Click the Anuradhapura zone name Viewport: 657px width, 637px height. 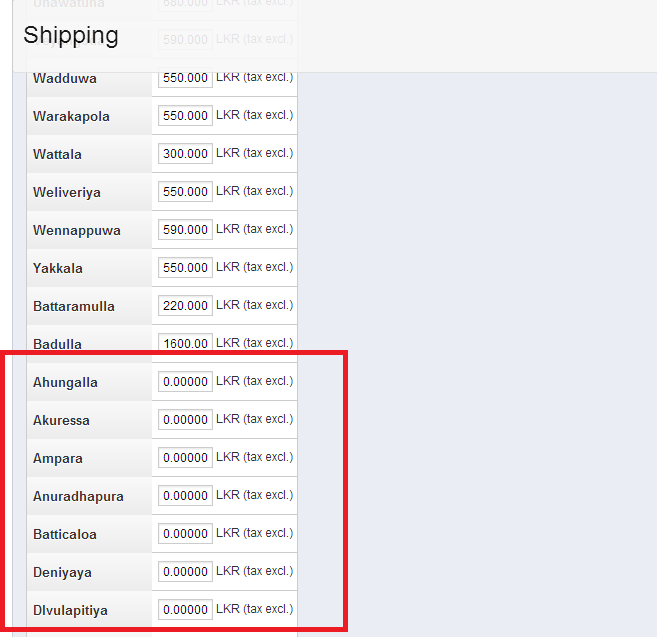[x=78, y=497]
